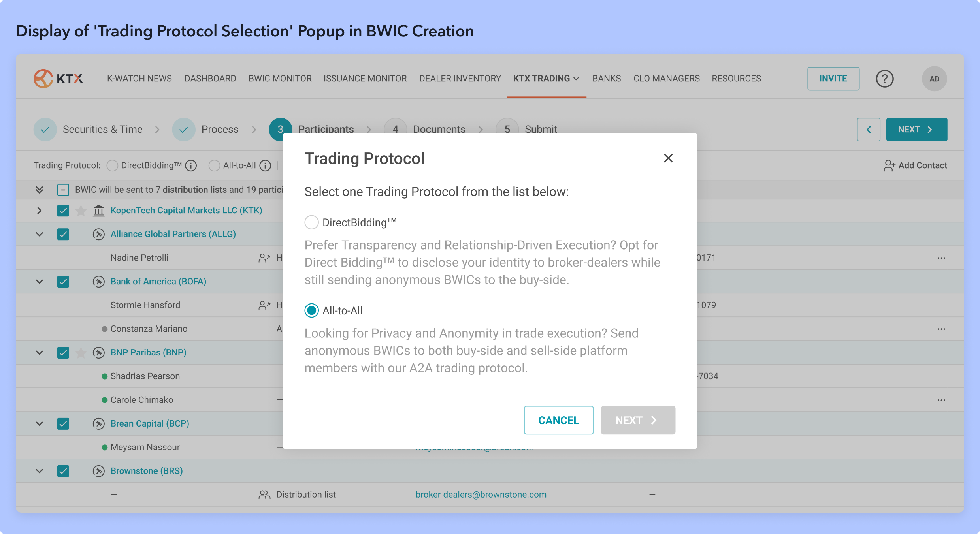The height and width of the screenshot is (534, 980).
Task: Click the KTX logo icon
Action: [x=43, y=79]
